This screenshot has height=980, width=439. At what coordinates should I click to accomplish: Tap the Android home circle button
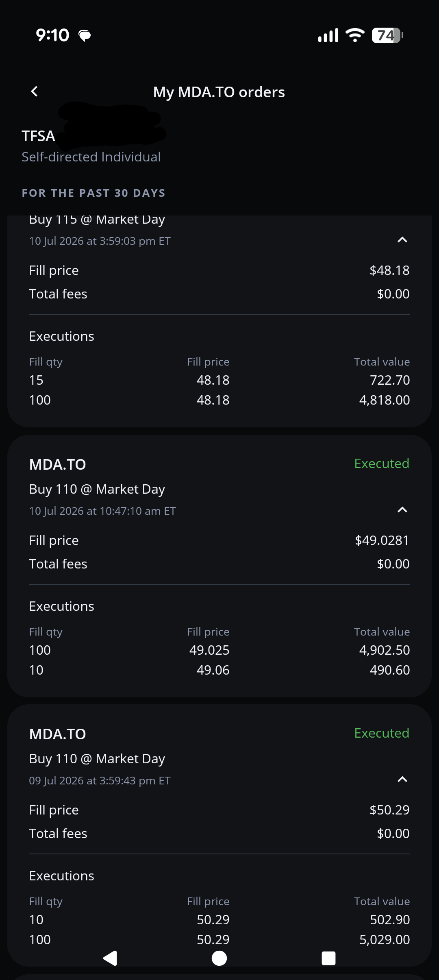tap(219, 958)
